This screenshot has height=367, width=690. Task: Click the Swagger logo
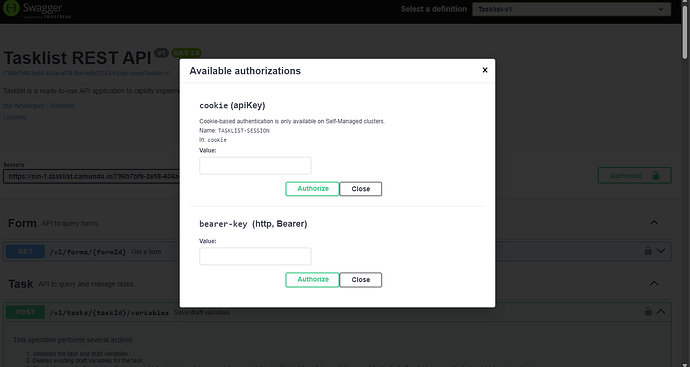pos(37,9)
